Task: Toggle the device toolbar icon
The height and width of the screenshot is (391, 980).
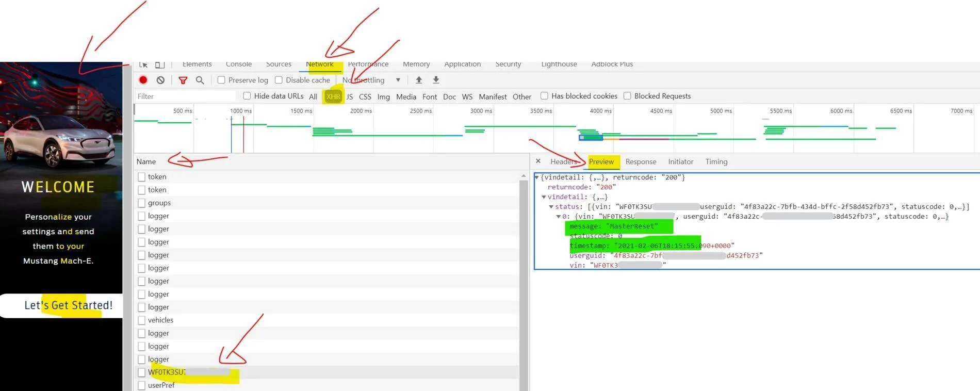Action: coord(160,64)
